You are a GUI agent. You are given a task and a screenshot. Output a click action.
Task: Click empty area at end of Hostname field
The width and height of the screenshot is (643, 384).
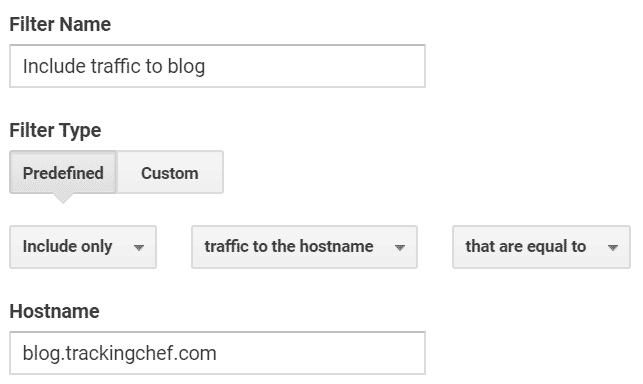coord(320,353)
